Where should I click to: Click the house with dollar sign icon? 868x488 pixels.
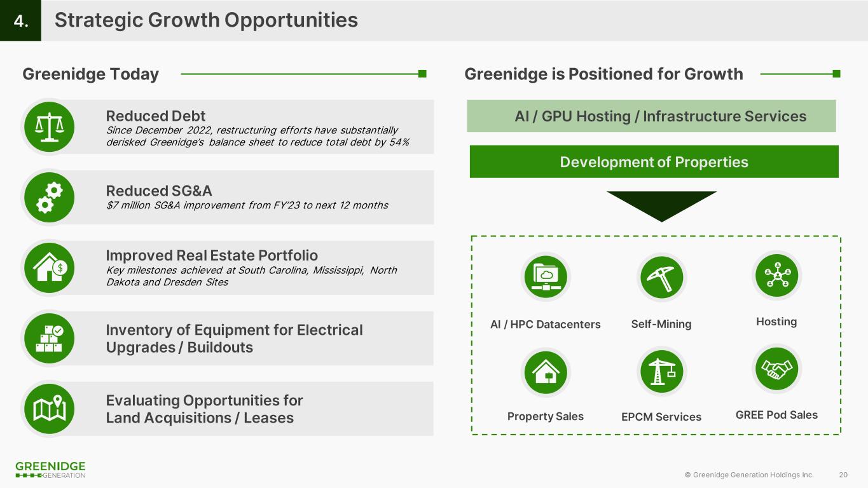pyautogui.click(x=49, y=268)
